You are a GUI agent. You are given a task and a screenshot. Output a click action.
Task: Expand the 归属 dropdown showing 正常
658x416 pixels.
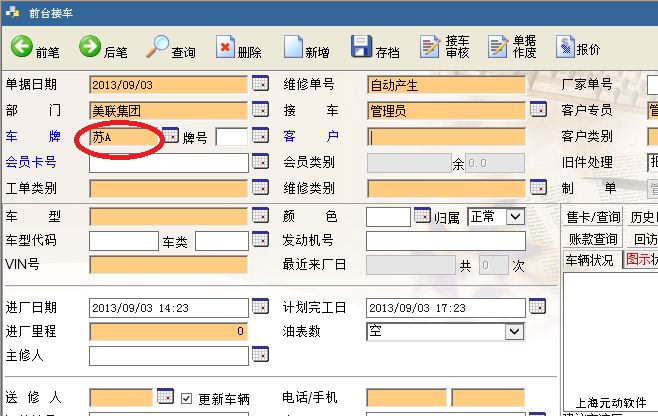tap(515, 216)
